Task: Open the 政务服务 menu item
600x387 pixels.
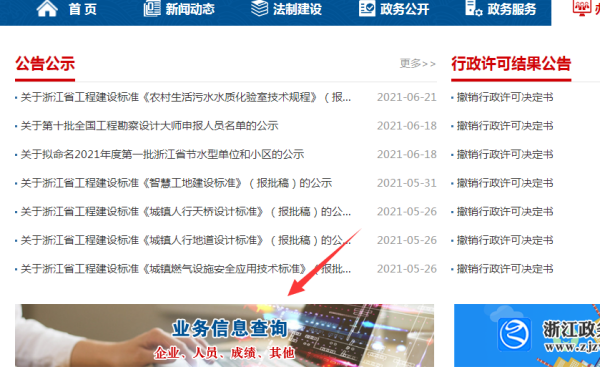Action: pos(512,9)
